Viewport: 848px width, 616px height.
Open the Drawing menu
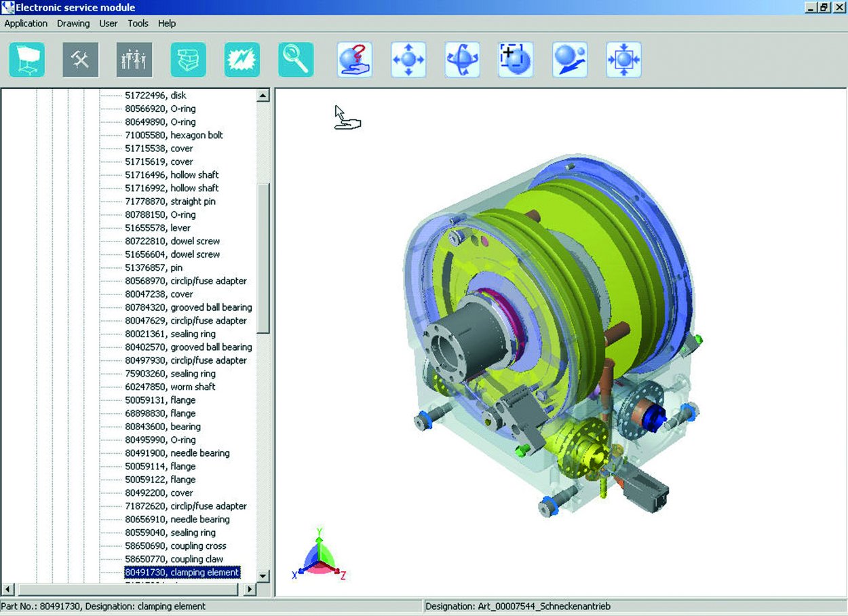(73, 23)
